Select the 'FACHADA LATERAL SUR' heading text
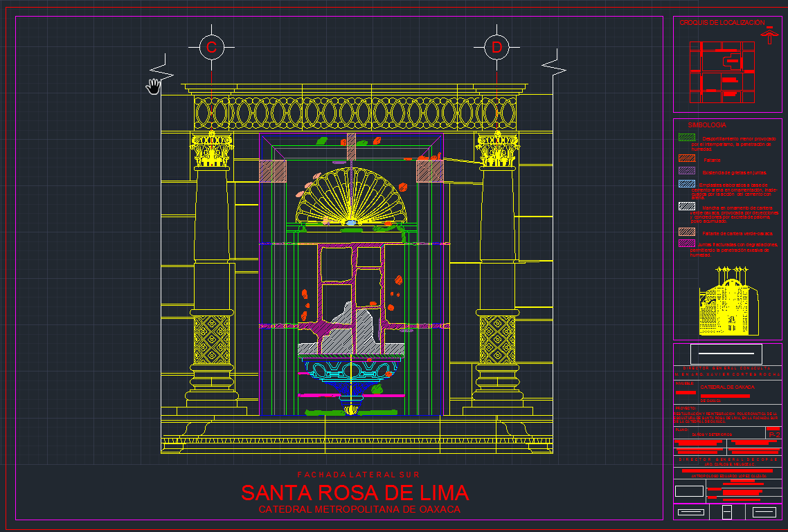This screenshot has width=788, height=532. (358, 475)
